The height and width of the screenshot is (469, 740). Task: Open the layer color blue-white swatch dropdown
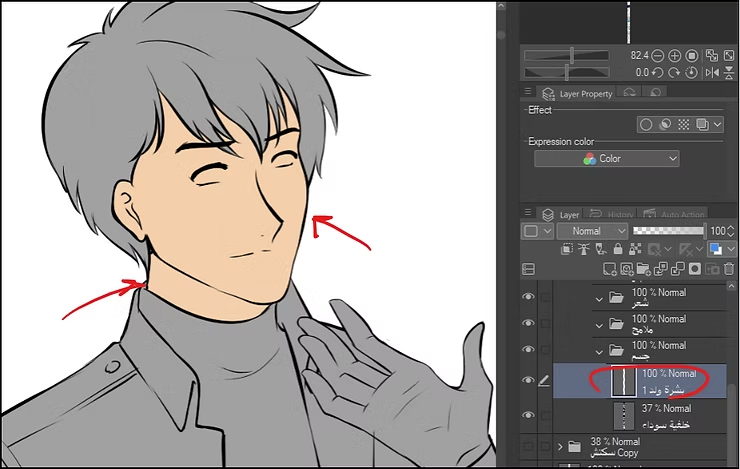tap(721, 249)
